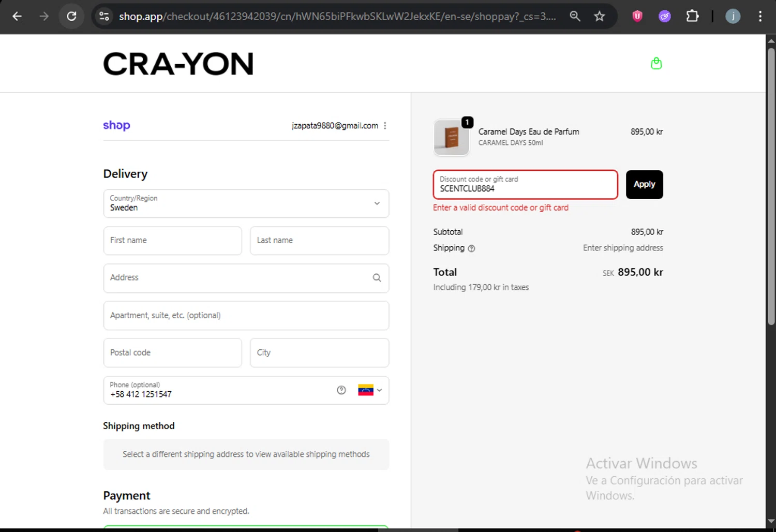Click the 'Payment' heading
The width and height of the screenshot is (776, 532).
click(127, 496)
